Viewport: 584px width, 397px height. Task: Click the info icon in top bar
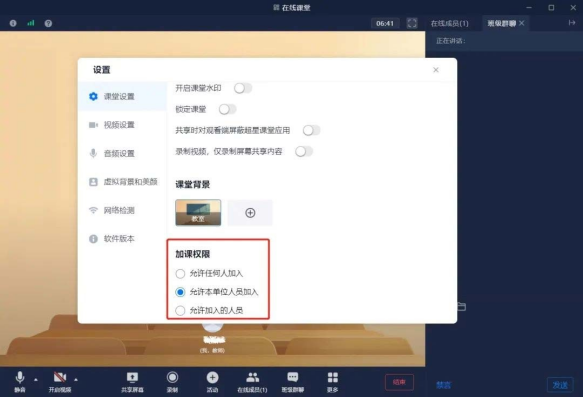(x=13, y=23)
